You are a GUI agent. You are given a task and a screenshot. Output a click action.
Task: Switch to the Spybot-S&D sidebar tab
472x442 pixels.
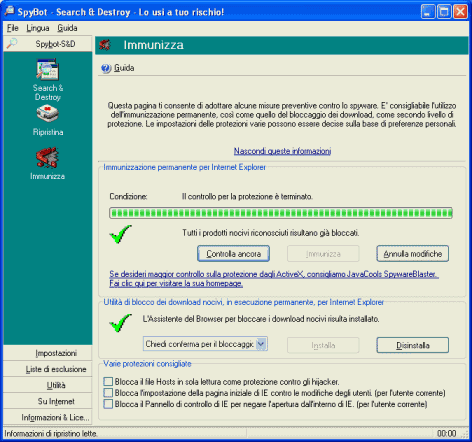pos(48,44)
